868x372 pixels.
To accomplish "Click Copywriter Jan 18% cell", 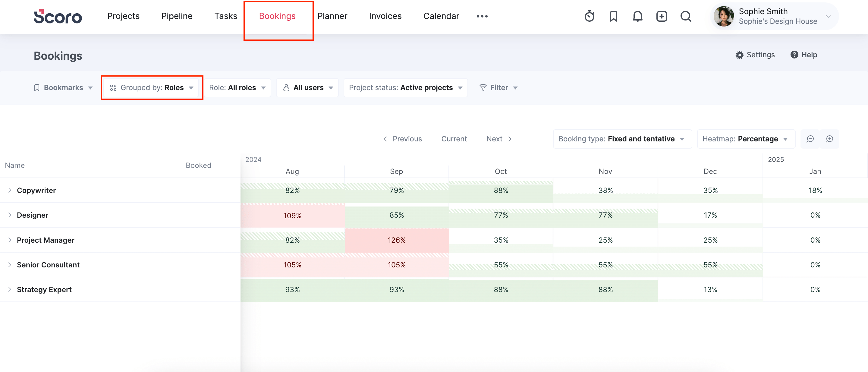I will 815,191.
